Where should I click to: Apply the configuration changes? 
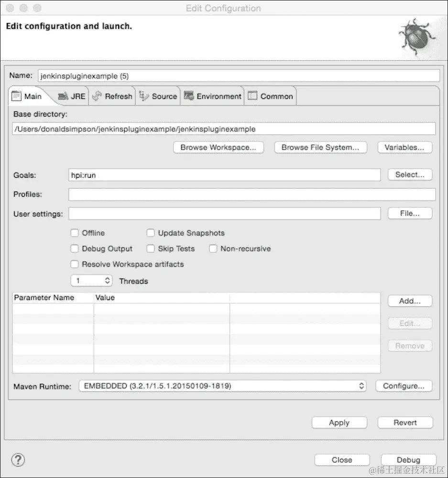339,423
